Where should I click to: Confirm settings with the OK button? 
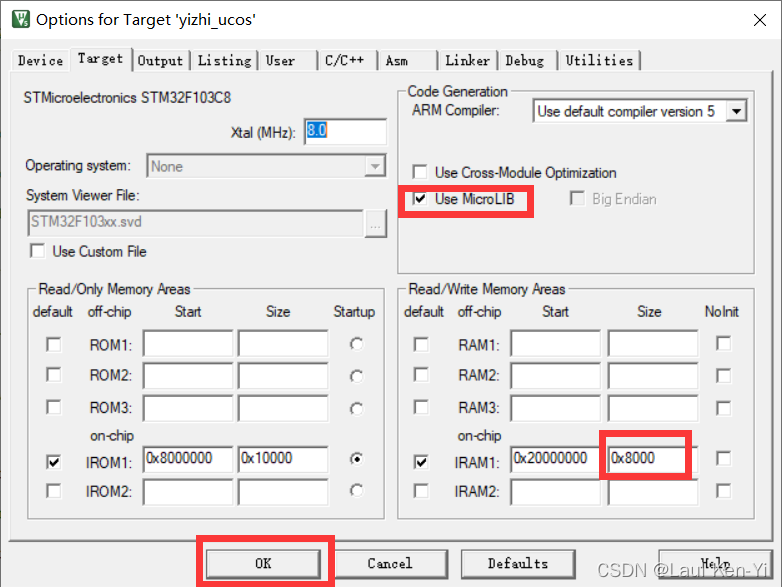[x=263, y=564]
